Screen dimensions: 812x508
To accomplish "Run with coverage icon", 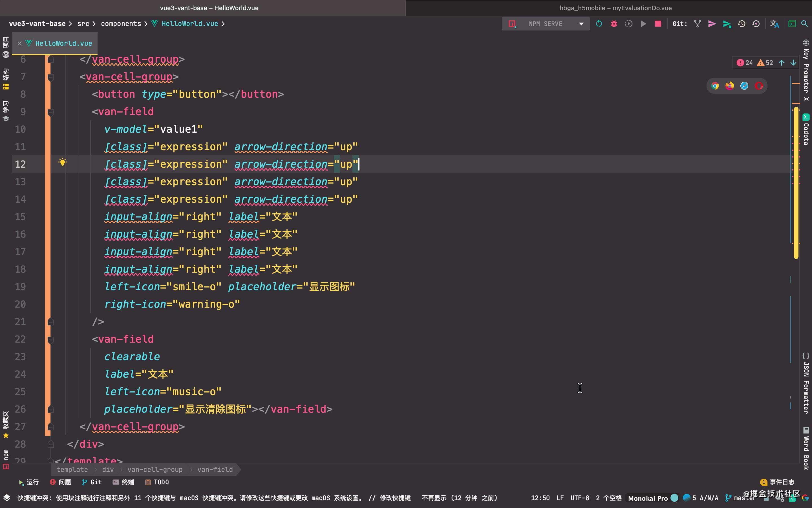I will coord(628,24).
